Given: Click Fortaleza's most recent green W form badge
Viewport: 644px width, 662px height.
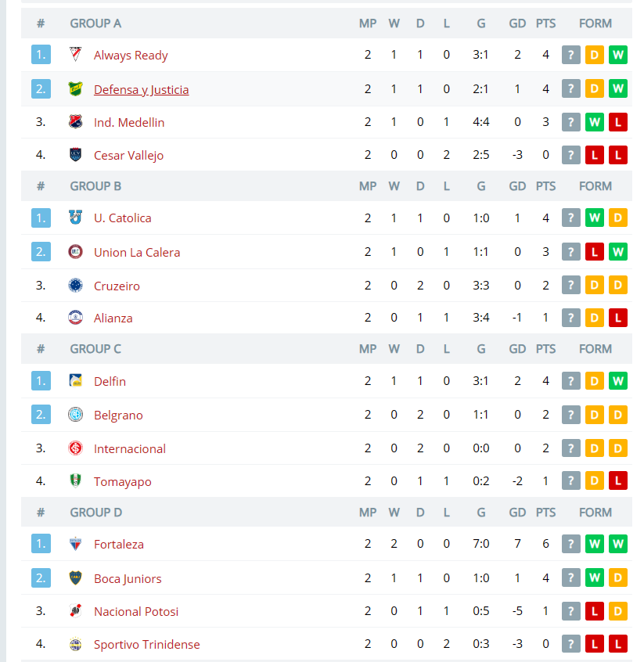Looking at the screenshot, I should (x=618, y=544).
